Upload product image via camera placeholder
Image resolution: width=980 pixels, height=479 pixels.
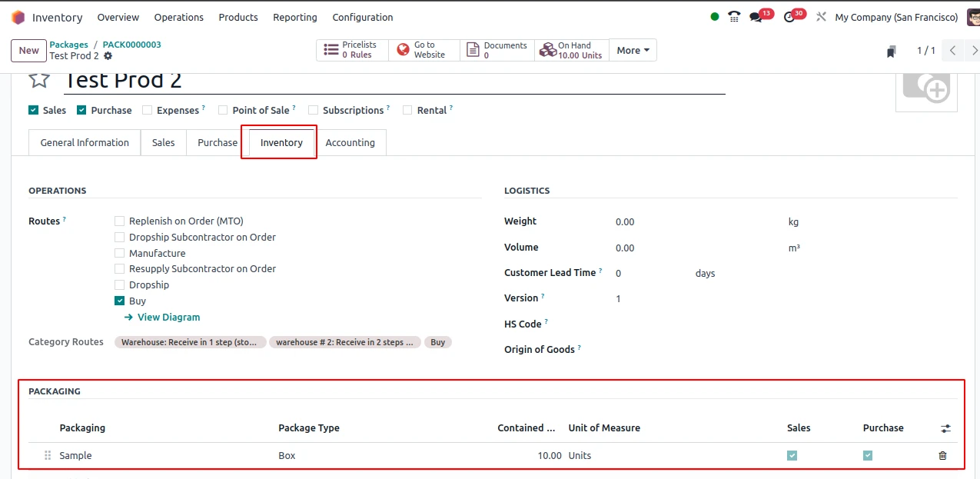click(926, 87)
